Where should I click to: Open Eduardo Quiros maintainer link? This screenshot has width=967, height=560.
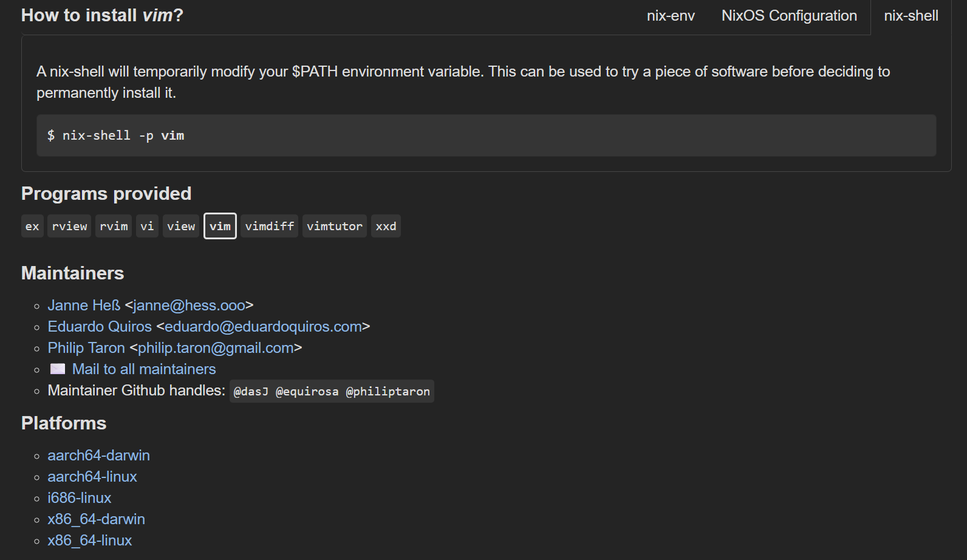click(100, 326)
